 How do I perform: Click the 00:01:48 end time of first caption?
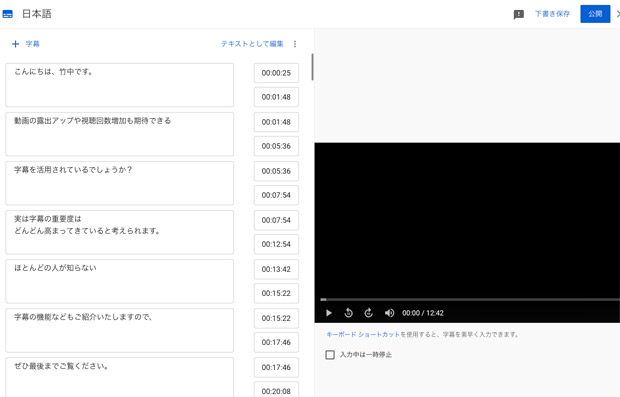(x=276, y=97)
